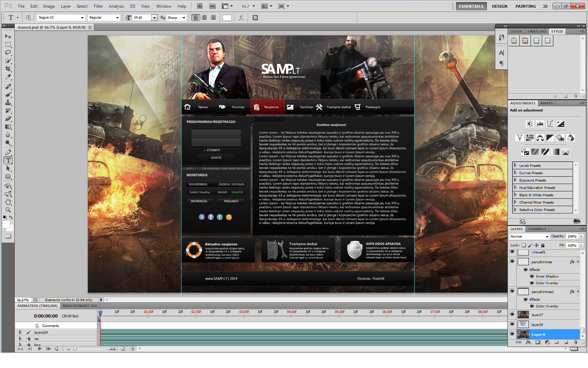Select the Zoom tool in toolbox
The image size is (588, 368).
coord(8,210)
